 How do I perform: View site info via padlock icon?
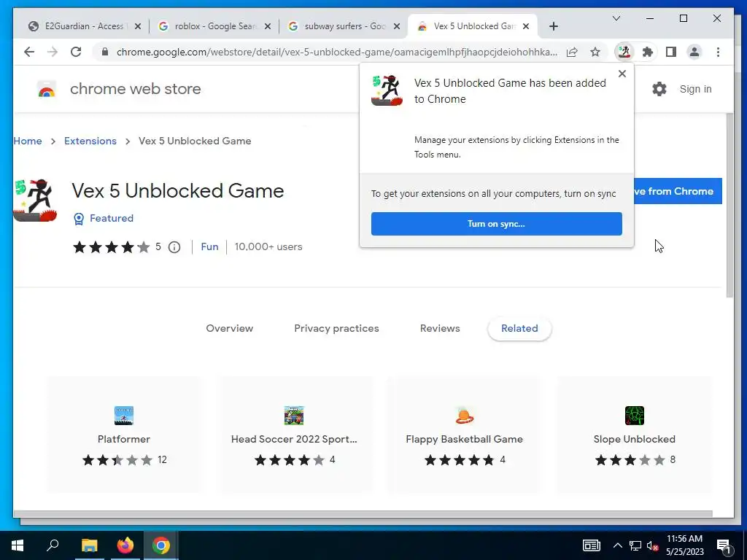(x=105, y=52)
